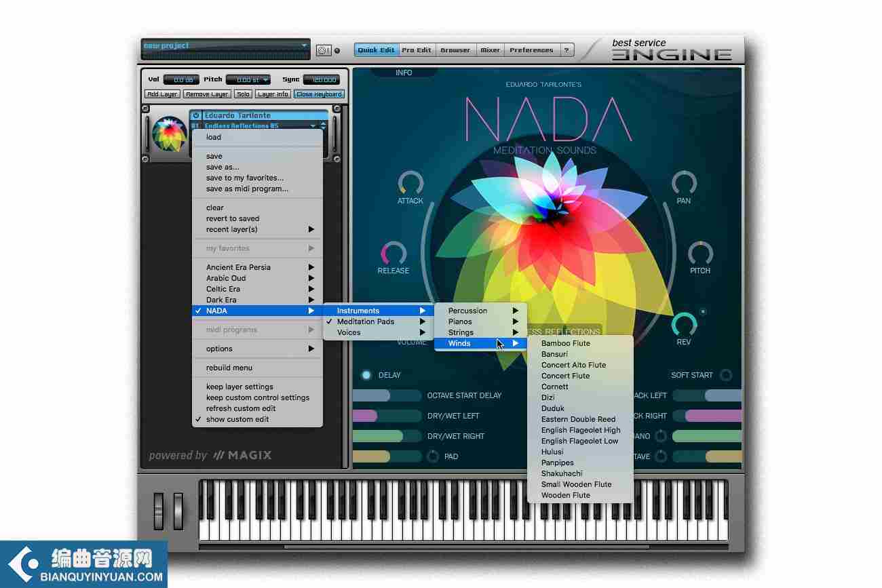Click the modulation wheel left of keyboard

[178, 510]
